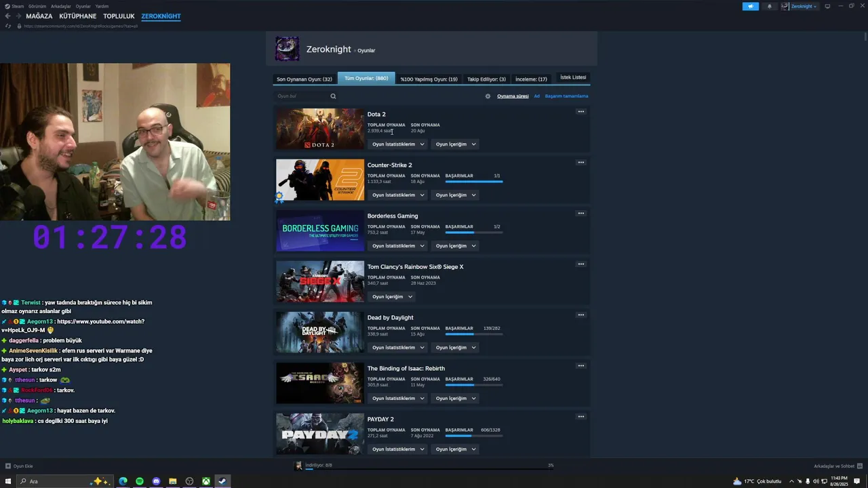Open Rainbow Six Siege X three-dot menu
Screen dimensions: 868x488
tap(580, 264)
